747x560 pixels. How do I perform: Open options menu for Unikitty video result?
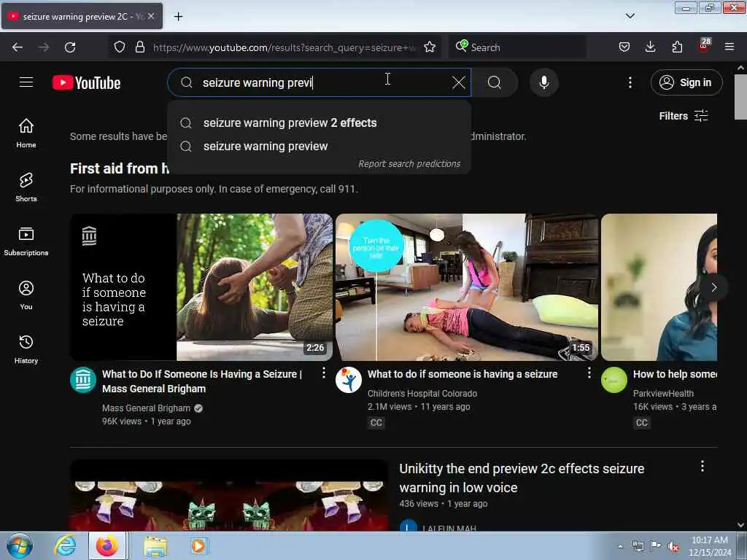(x=703, y=466)
